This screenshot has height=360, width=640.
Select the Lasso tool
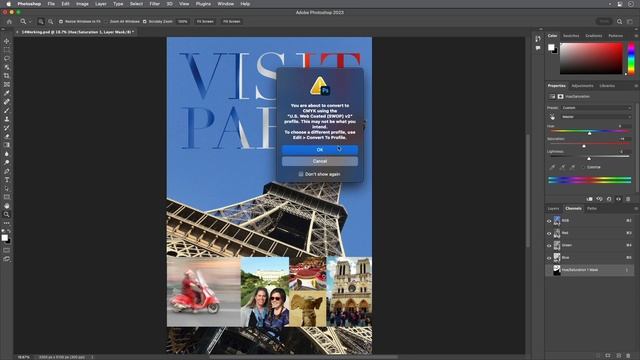coord(7,58)
